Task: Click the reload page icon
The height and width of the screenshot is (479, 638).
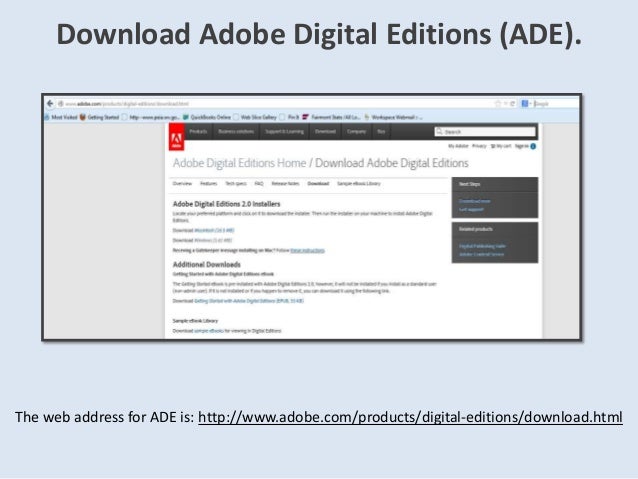Action: tap(513, 104)
